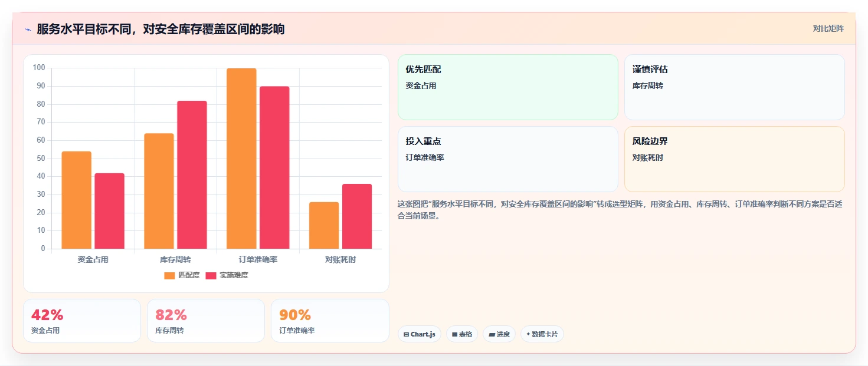Click the icon inside the 表格 chip
This screenshot has height=366, width=868.
[455, 334]
